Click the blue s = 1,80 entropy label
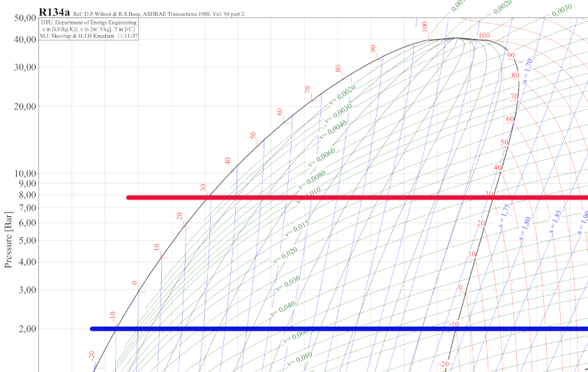Image resolution: width=588 pixels, height=372 pixels. [525, 229]
